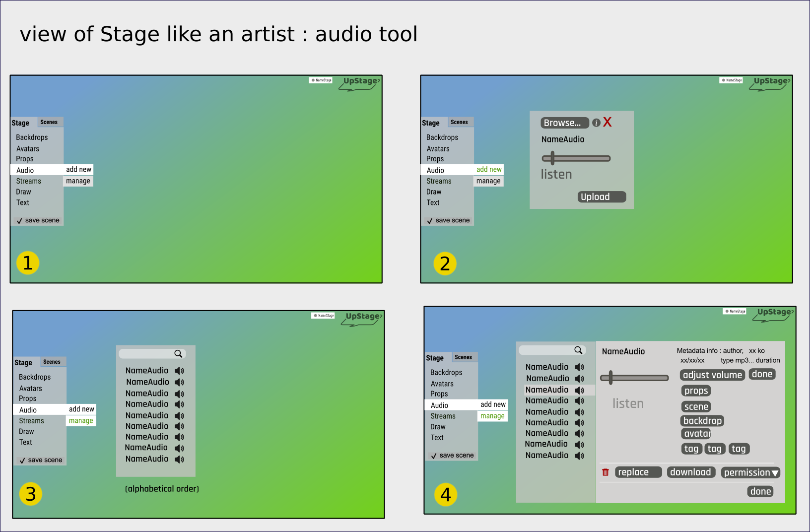Click the Browse... button in the upload dialog

(x=565, y=123)
